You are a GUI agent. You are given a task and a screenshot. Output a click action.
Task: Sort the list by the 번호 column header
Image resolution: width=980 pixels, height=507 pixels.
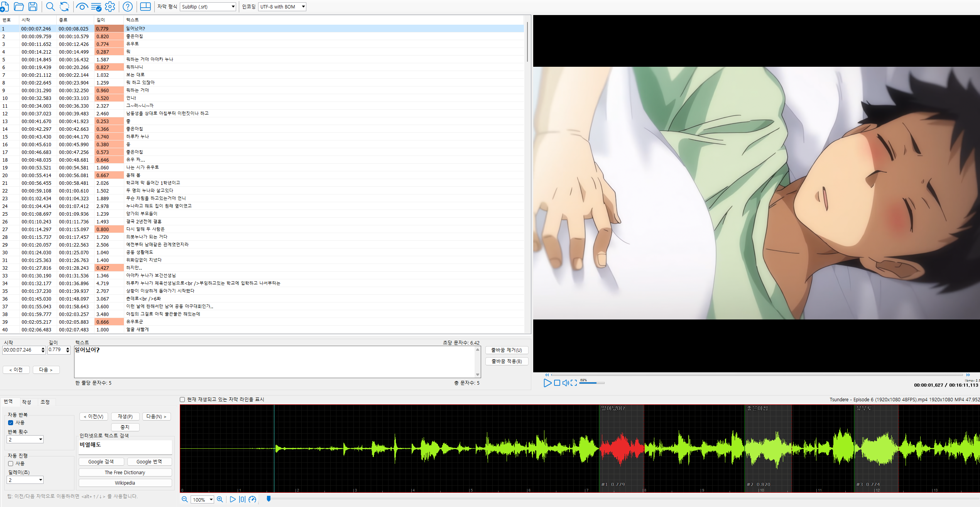9,20
